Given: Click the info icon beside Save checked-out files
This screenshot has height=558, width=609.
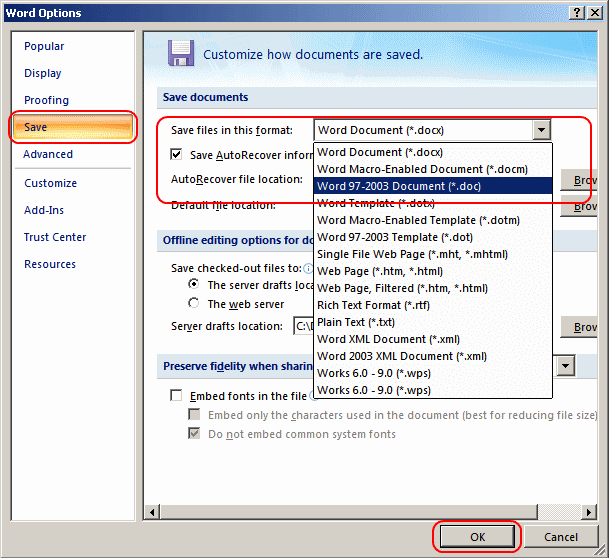Looking at the screenshot, I should (x=308, y=268).
